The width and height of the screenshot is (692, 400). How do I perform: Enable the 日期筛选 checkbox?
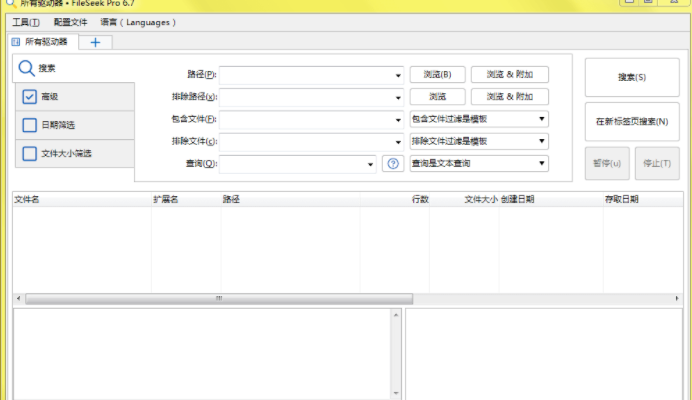click(29, 125)
